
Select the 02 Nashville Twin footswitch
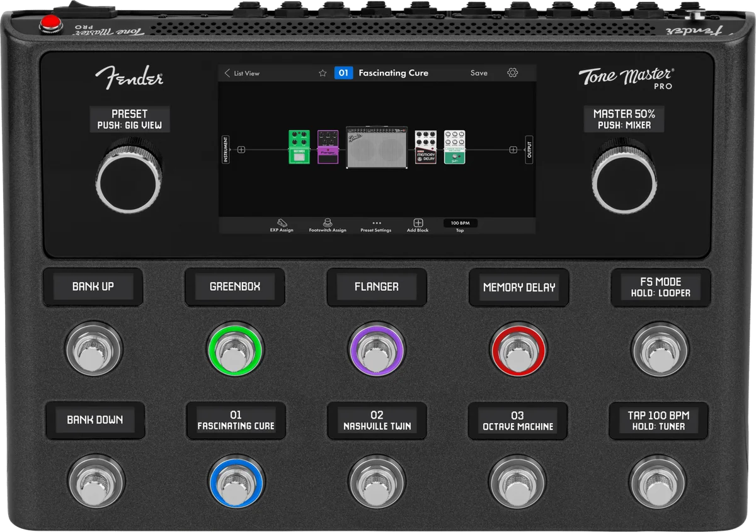click(377, 482)
